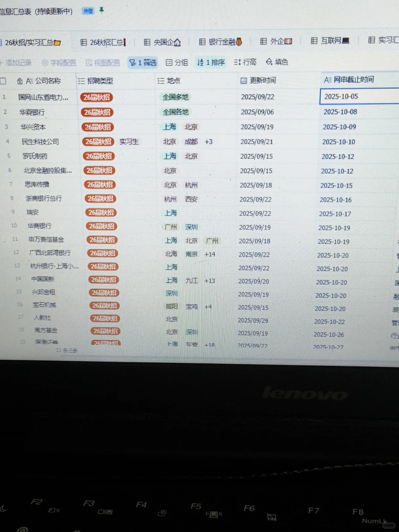This screenshot has width=399, height=532.
Task: Click the selected cell 2025-10-05
Action: click(x=359, y=96)
